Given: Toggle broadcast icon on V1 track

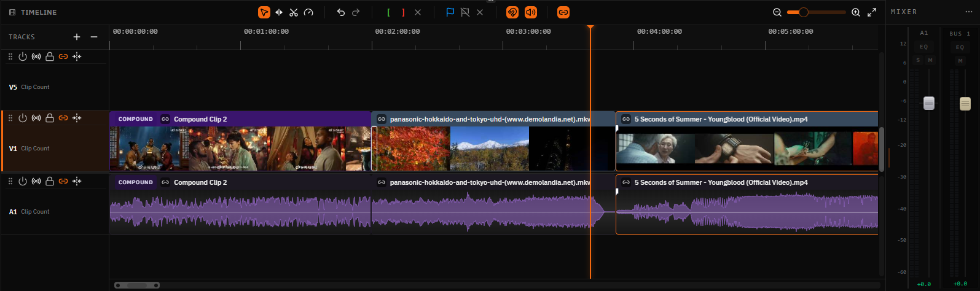Looking at the screenshot, I should (36, 118).
